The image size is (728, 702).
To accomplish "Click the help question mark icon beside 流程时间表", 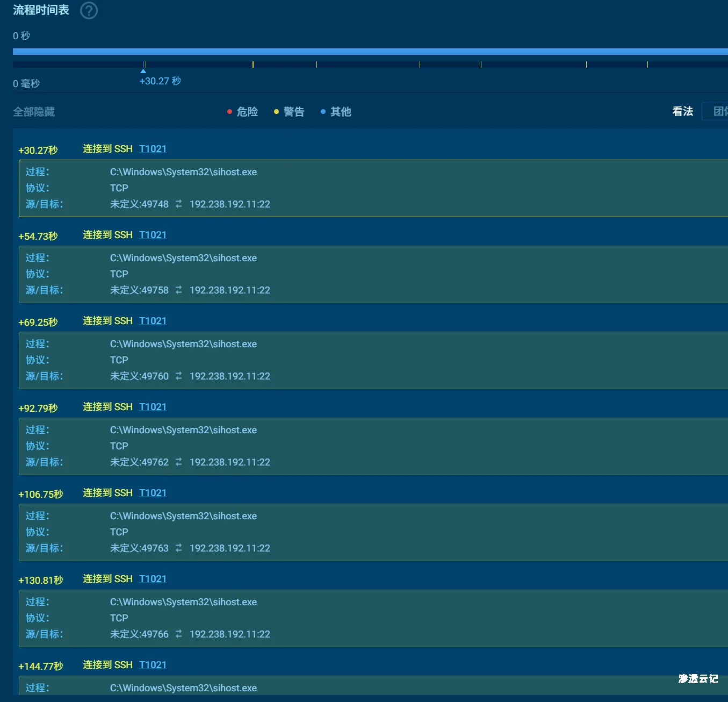I will (x=89, y=11).
